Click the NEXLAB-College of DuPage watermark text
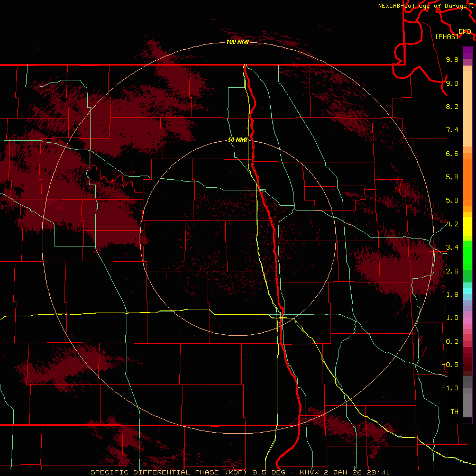This screenshot has height=476, width=476. [x=422, y=6]
